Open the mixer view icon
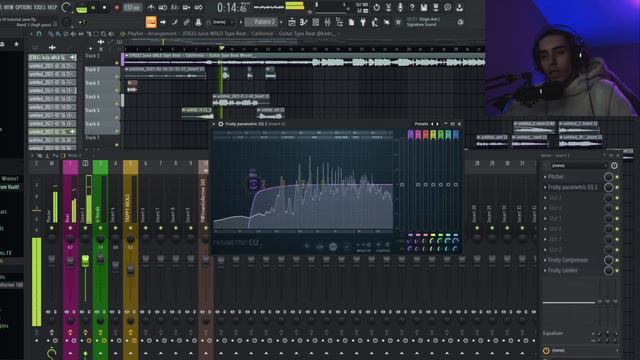Image resolution: width=640 pixels, height=360 pixels. [327, 22]
